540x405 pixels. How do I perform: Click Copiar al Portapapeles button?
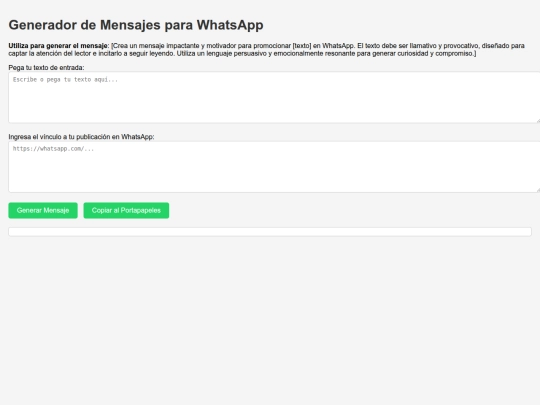[126, 210]
